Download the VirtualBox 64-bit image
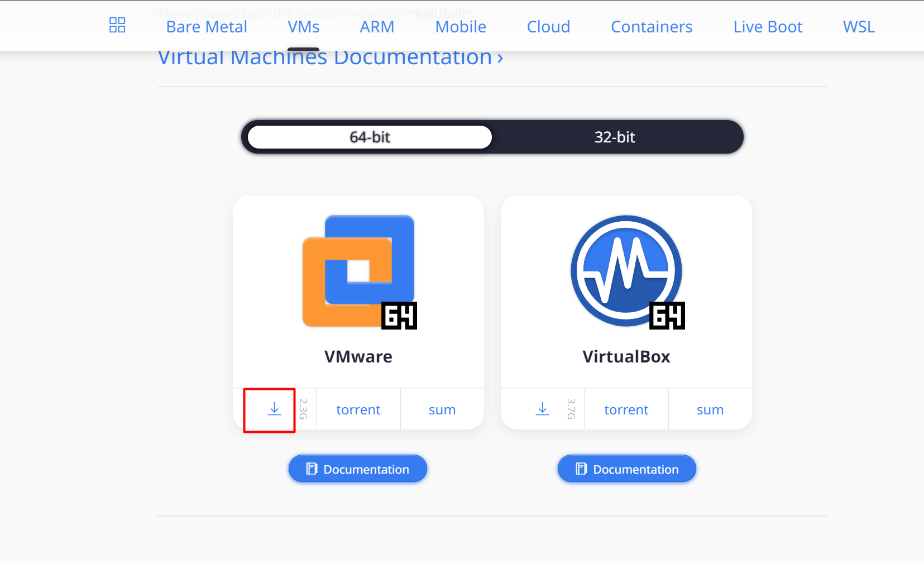Screen dimensions: 924x563 pyautogui.click(x=542, y=409)
